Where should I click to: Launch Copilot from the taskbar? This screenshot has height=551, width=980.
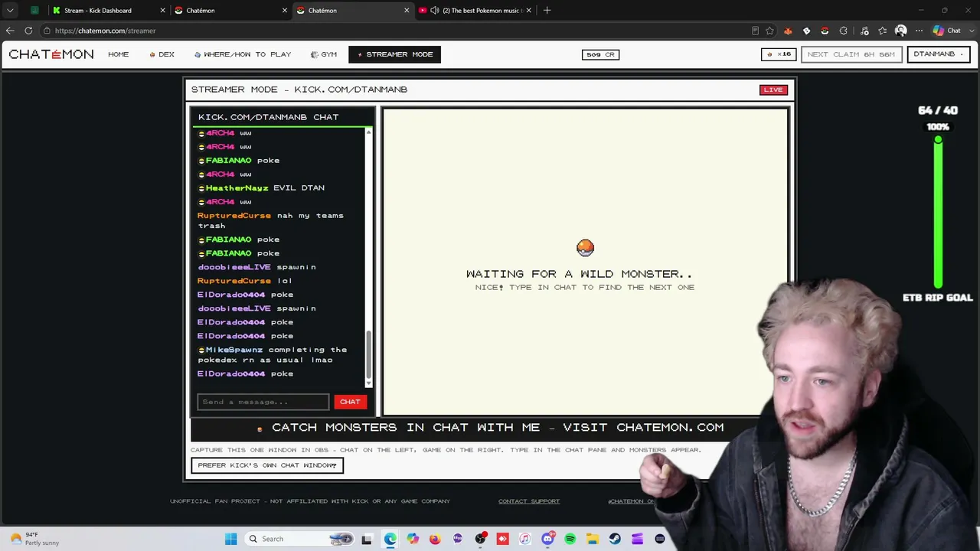(x=413, y=539)
